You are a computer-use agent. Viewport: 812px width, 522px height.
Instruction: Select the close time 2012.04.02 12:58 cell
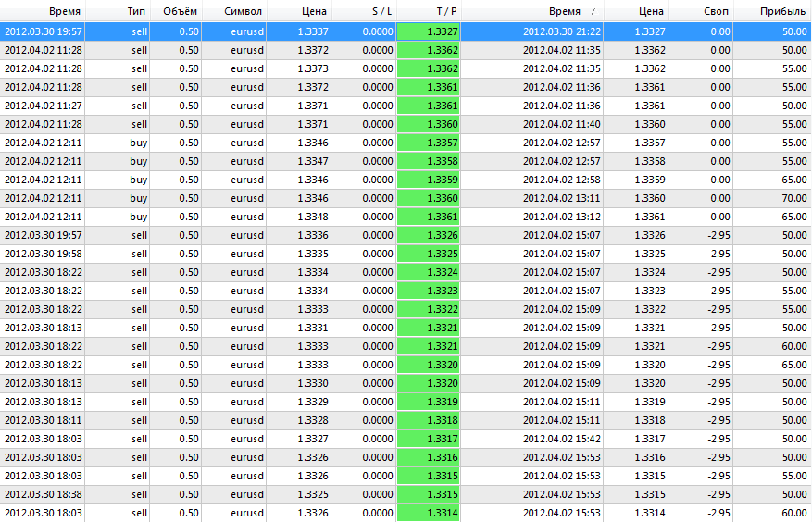(532, 180)
